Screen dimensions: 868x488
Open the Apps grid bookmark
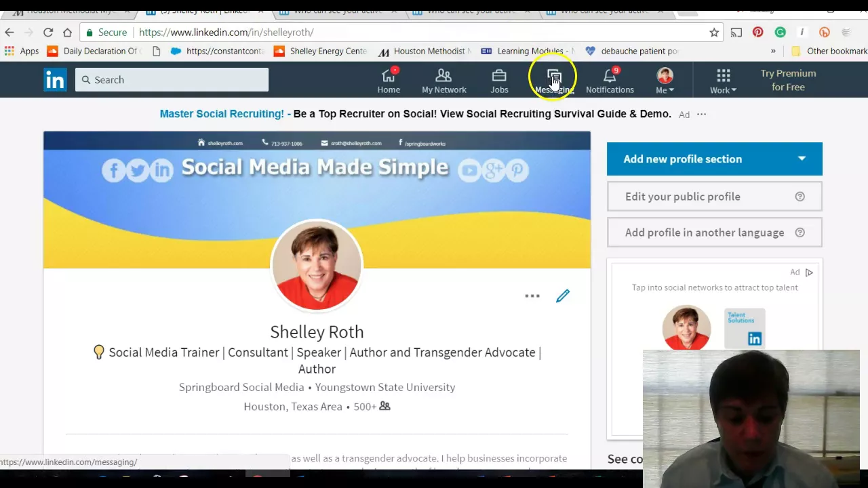point(22,51)
